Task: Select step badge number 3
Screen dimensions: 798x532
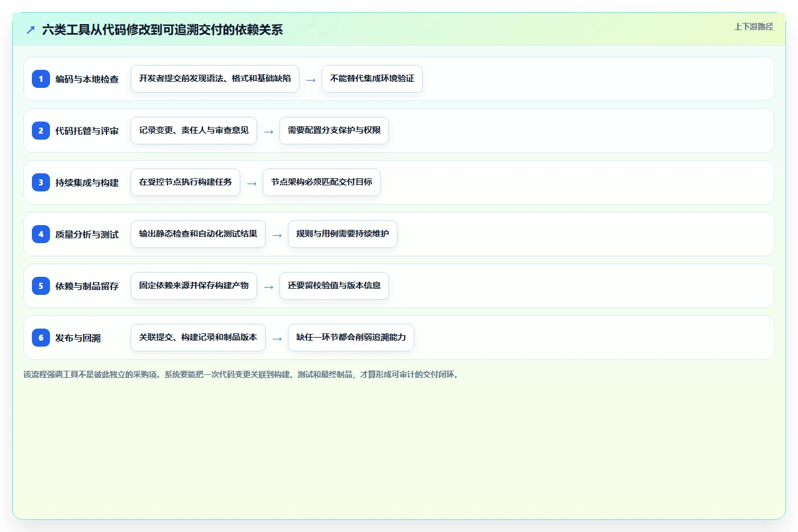Action: (41, 182)
